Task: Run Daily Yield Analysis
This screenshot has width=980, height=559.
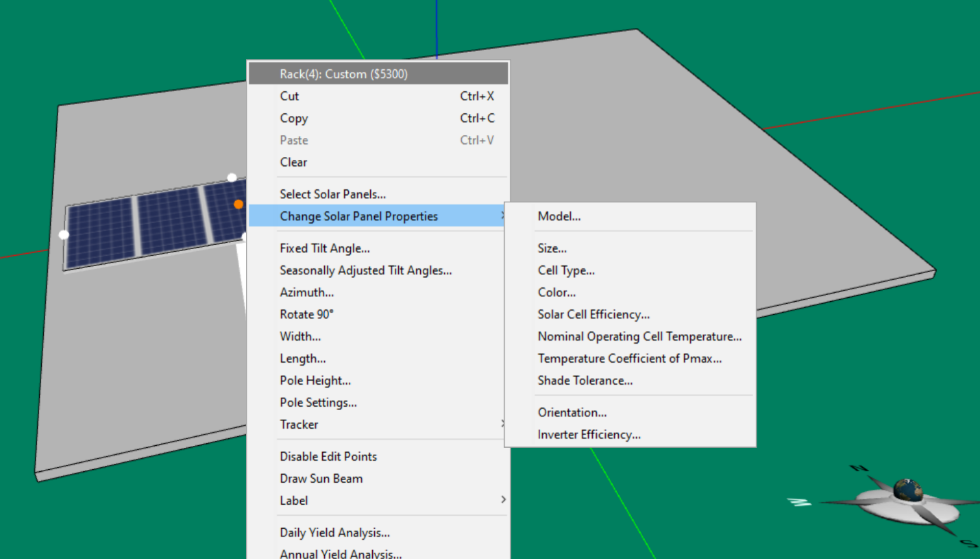Action: click(x=334, y=532)
